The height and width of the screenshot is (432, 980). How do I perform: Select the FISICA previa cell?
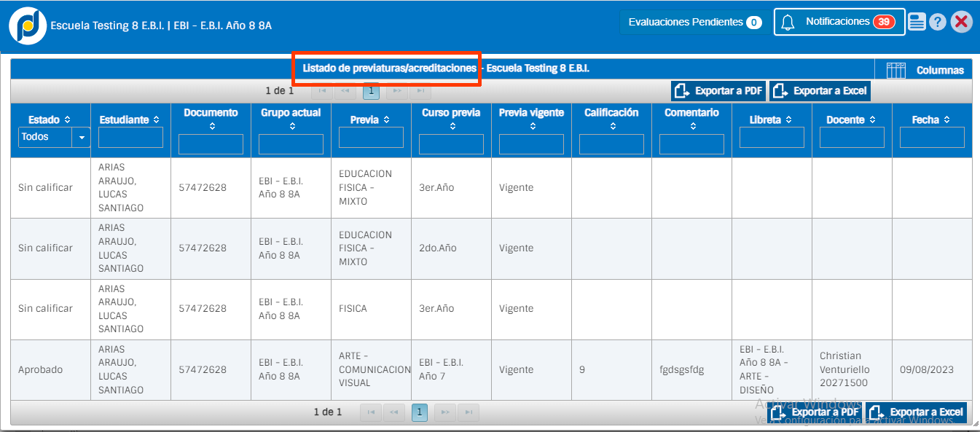(x=372, y=309)
